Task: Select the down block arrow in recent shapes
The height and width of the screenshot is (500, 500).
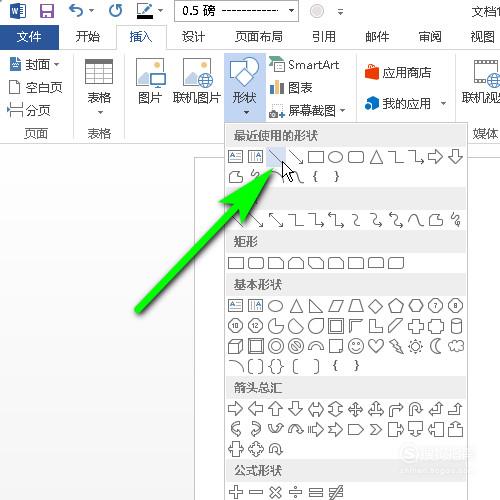Action: pos(456,156)
